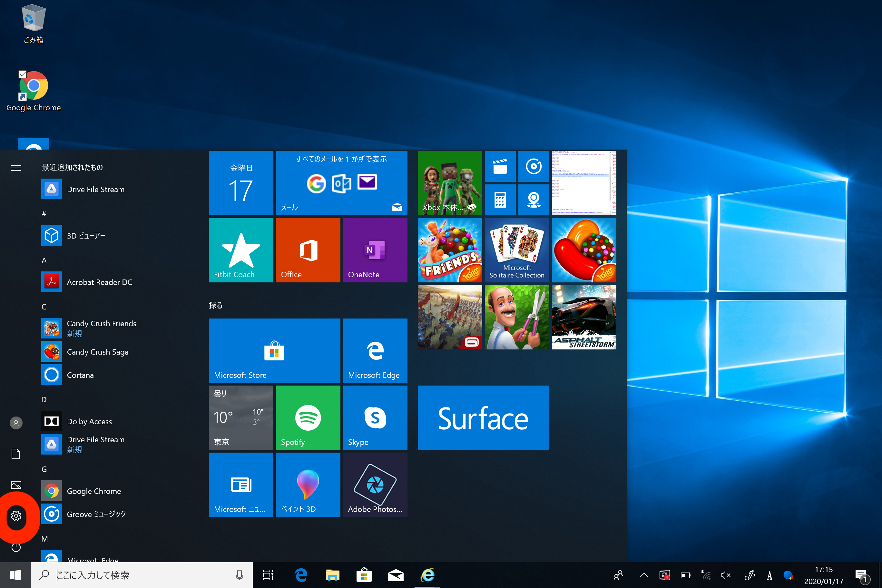This screenshot has height=588, width=882.
Task: Open Microsoft Solitaire Collection tile
Action: 517,250
